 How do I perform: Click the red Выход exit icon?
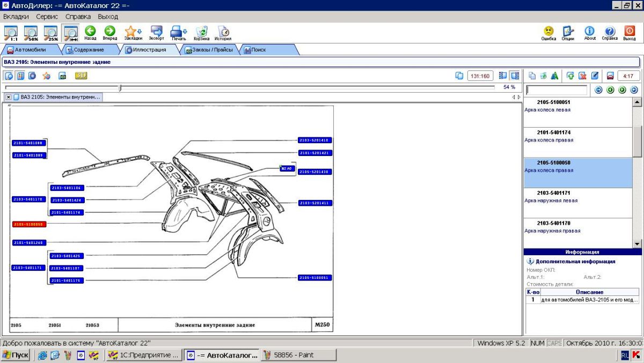630,33
